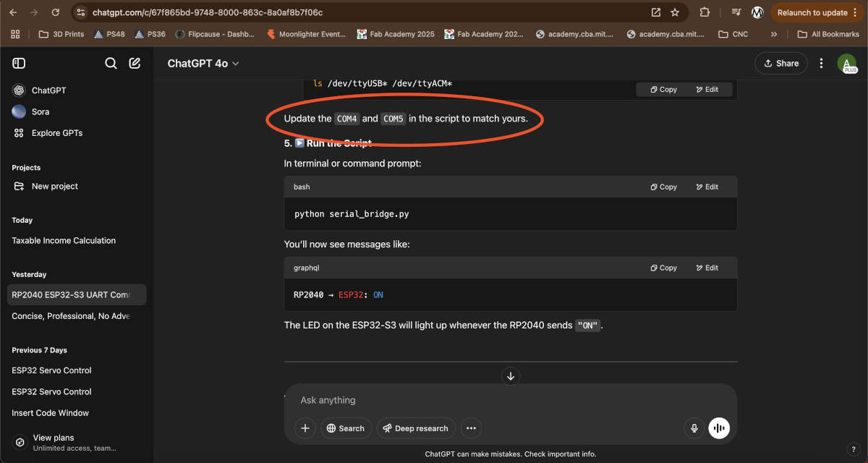Share this conversation
The height and width of the screenshot is (463, 868).
coord(781,63)
